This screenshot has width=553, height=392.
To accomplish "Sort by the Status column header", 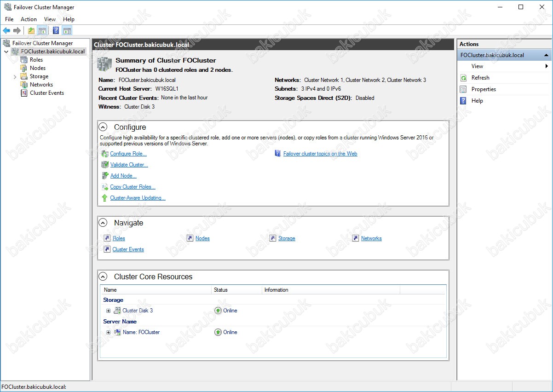I will point(236,290).
